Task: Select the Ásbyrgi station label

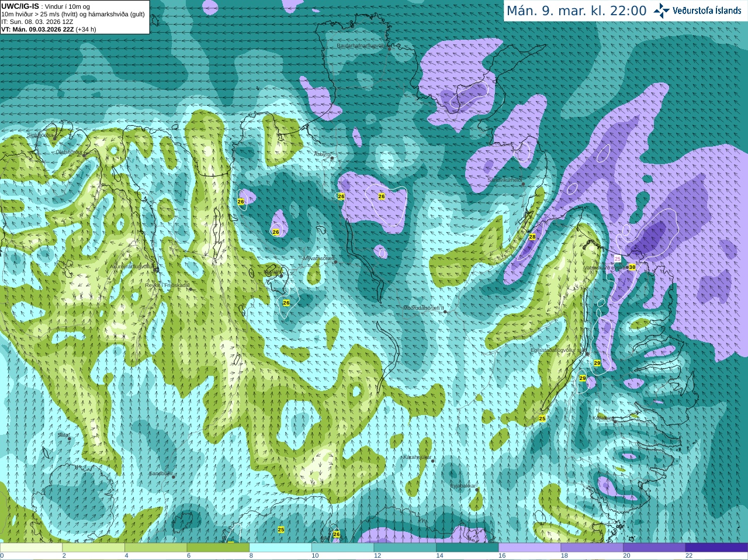Action: [x=322, y=154]
